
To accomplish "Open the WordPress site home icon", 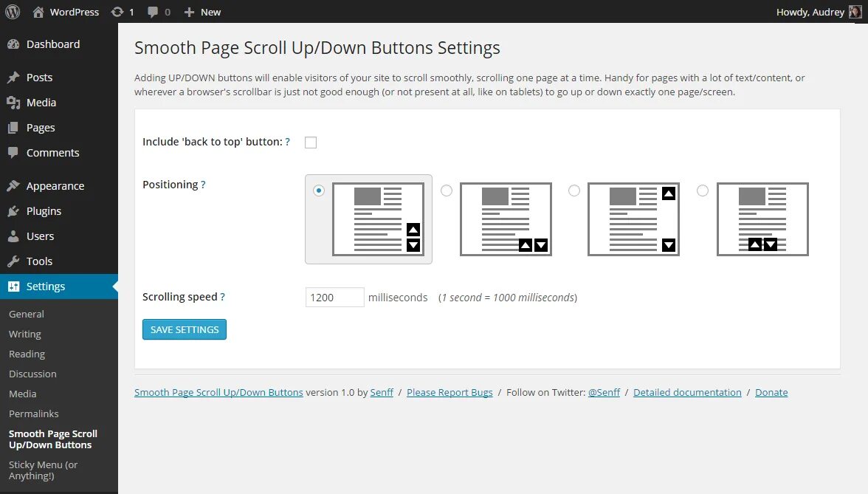I will click(38, 12).
